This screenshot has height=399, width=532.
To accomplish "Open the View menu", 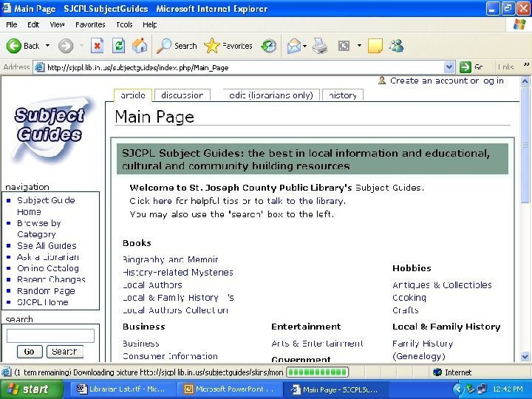I will point(57,25).
